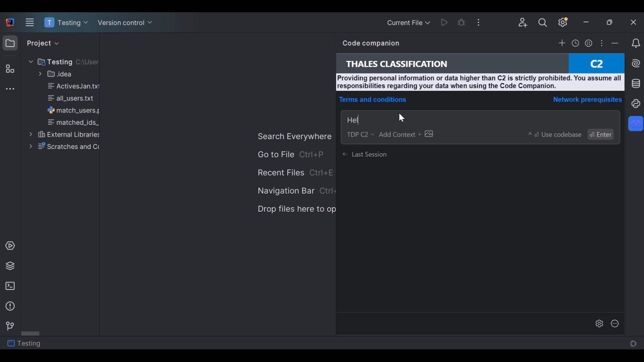This screenshot has height=362, width=644.
Task: Open the Python Packages tool window
Action: (10, 266)
